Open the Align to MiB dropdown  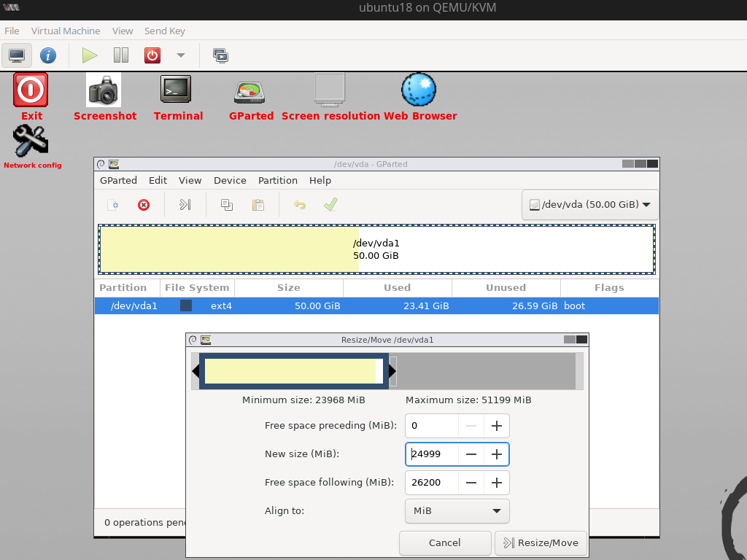click(x=457, y=511)
